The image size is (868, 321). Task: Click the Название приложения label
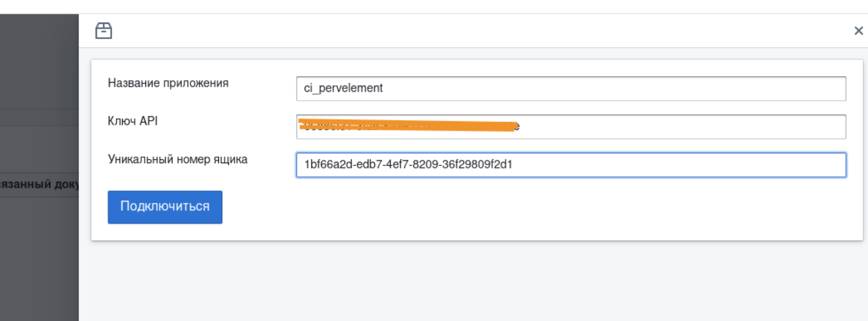click(x=168, y=83)
